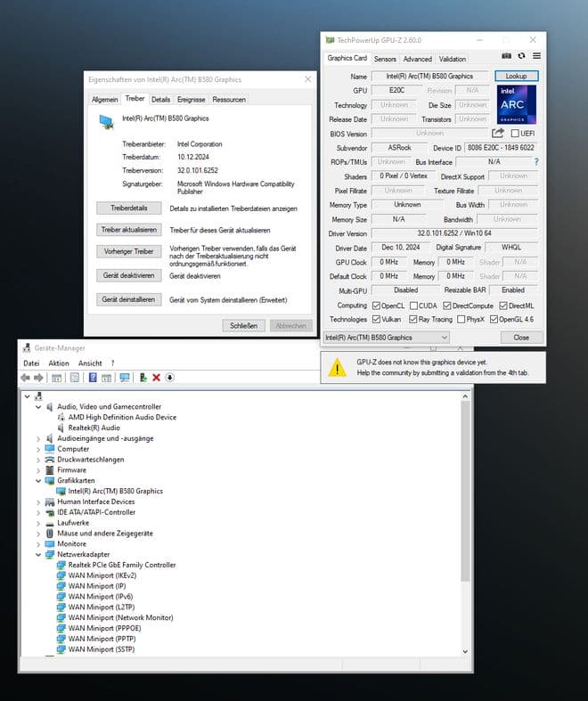The image size is (588, 701).
Task: Open the GPU-Z hamburger menu
Action: pos(535,58)
